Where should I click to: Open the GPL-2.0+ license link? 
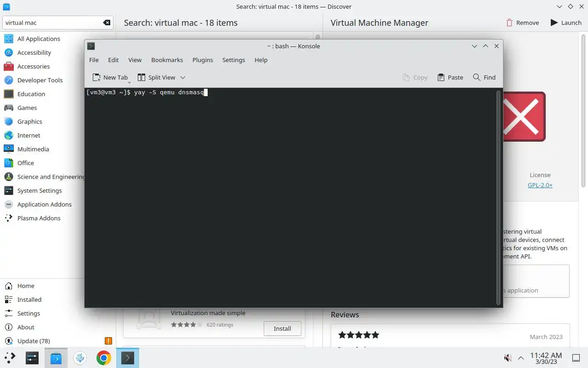540,185
